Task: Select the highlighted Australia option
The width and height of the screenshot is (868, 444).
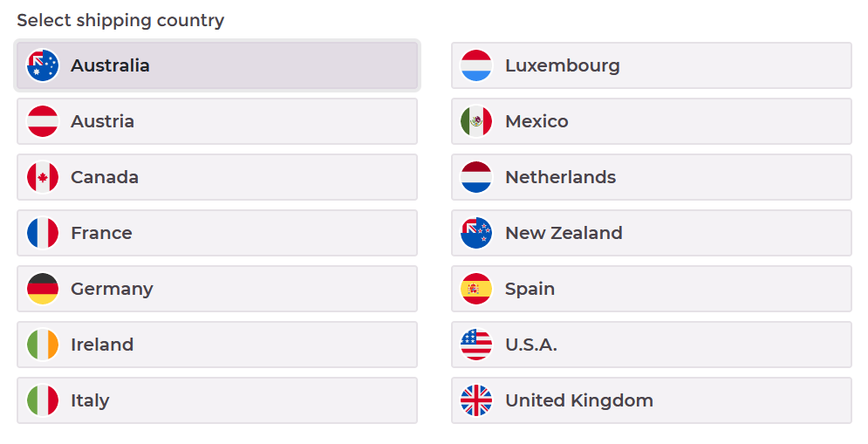Action: click(x=217, y=65)
